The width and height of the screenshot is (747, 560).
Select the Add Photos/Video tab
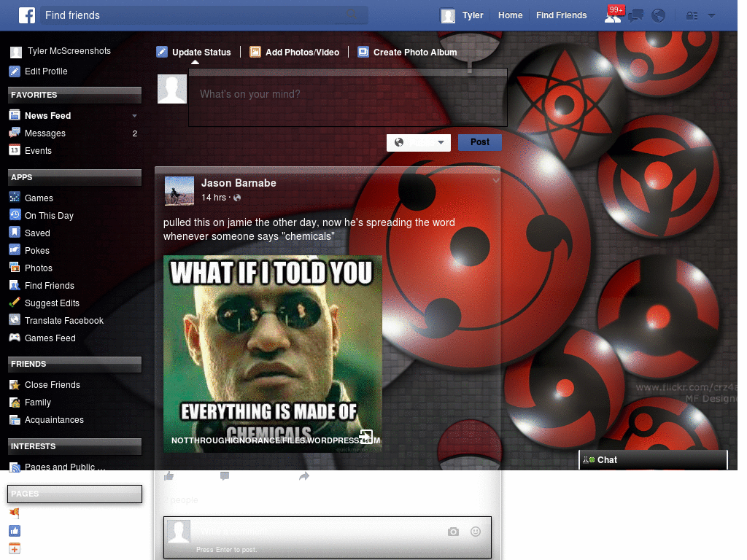295,52
